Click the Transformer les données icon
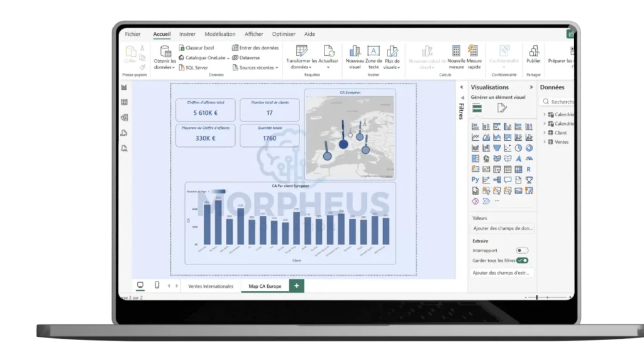This screenshot has width=644, height=362. tap(301, 50)
